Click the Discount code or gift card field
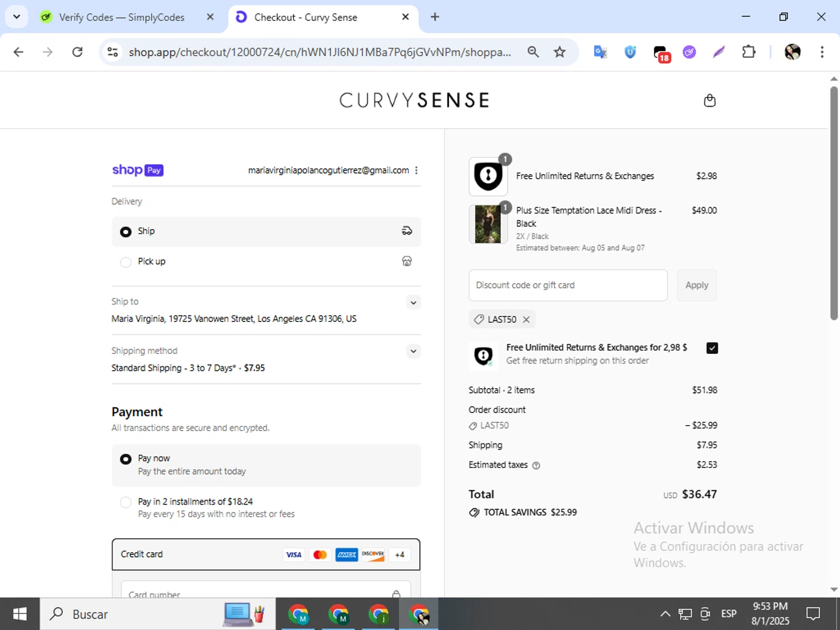This screenshot has height=630, width=840. coord(568,285)
